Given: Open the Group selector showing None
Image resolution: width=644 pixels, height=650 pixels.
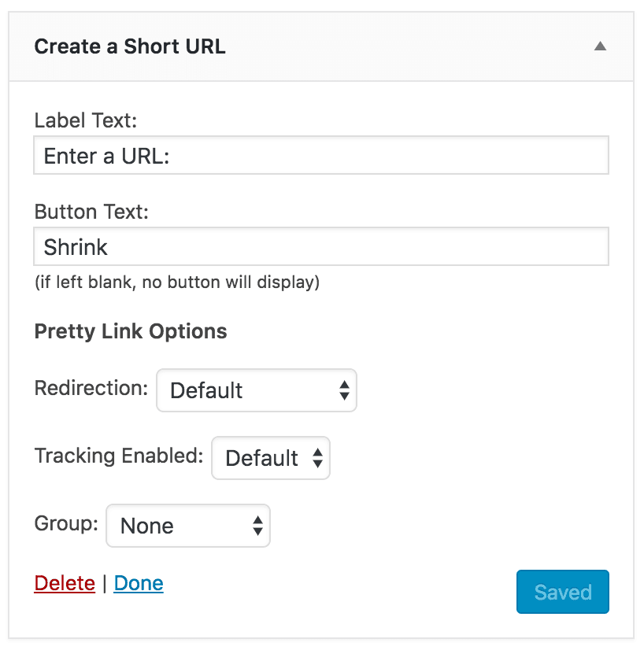Looking at the screenshot, I should click(188, 526).
